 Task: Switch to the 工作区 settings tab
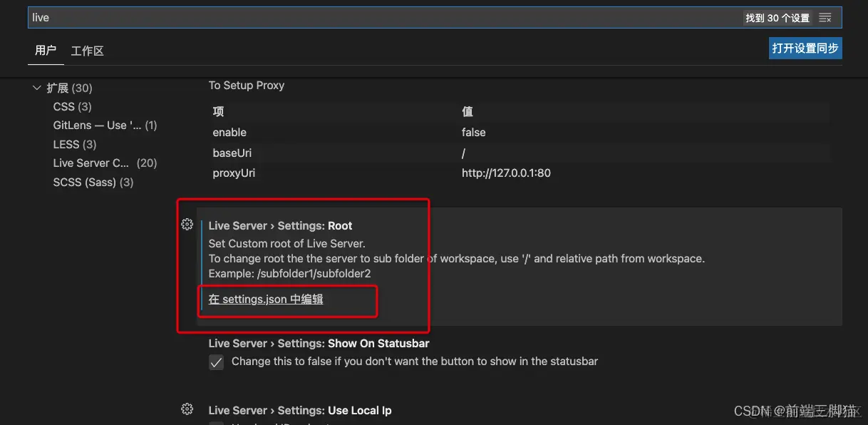pos(88,51)
